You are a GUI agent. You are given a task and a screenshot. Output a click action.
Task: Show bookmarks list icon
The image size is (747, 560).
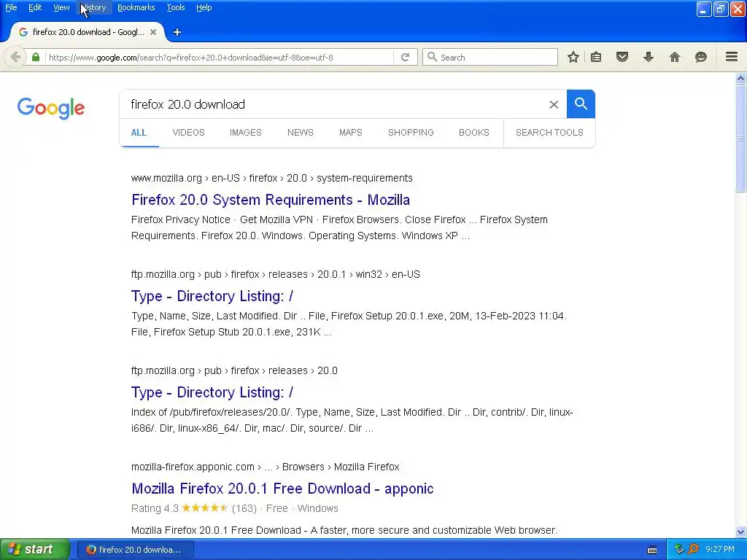click(x=596, y=57)
